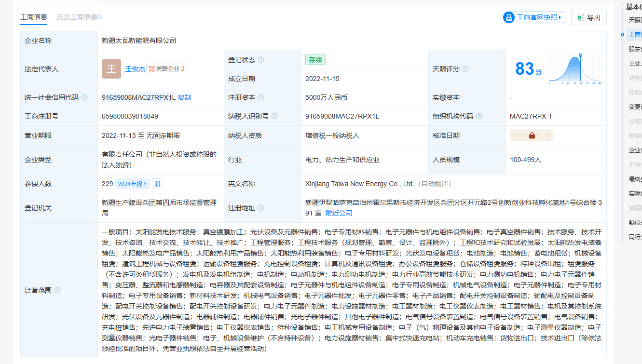
Task: Click the 导出 export button
Action: point(588,17)
